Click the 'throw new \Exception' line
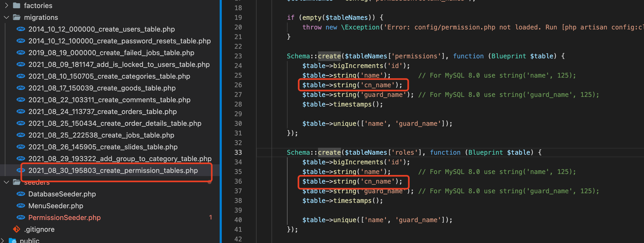The height and width of the screenshot is (243, 644). click(x=473, y=27)
